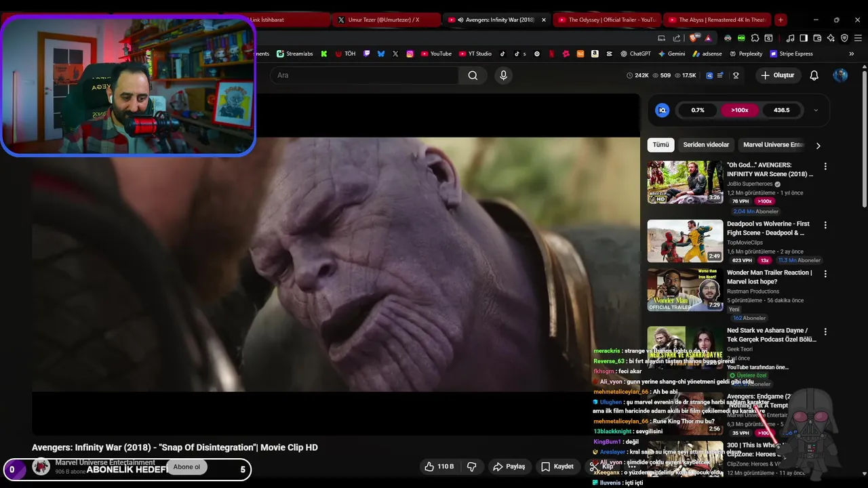
Task: Switch to The Odyssey Official Trailer tab
Action: pos(606,20)
